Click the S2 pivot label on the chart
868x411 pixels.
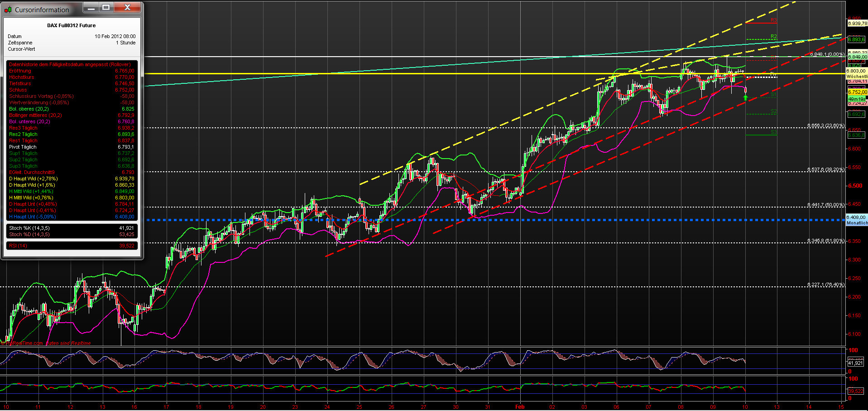[x=774, y=111]
